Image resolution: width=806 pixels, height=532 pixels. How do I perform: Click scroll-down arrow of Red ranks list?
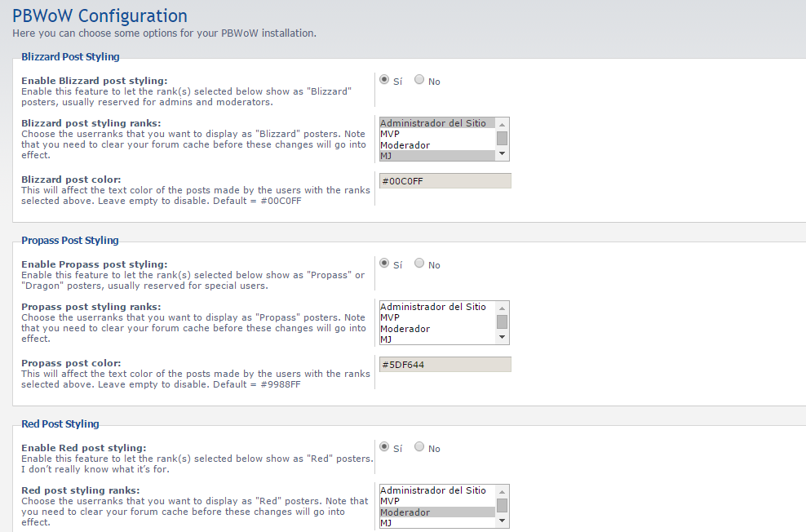(503, 521)
